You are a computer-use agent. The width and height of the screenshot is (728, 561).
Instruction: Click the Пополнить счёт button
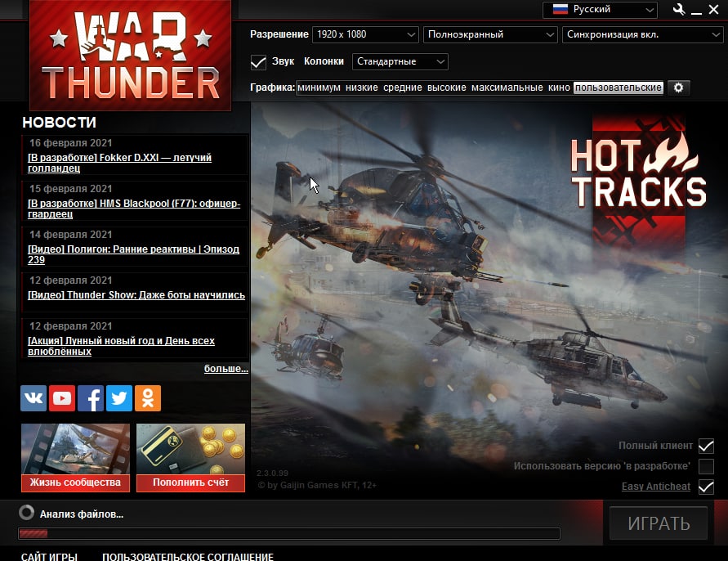tap(190, 482)
